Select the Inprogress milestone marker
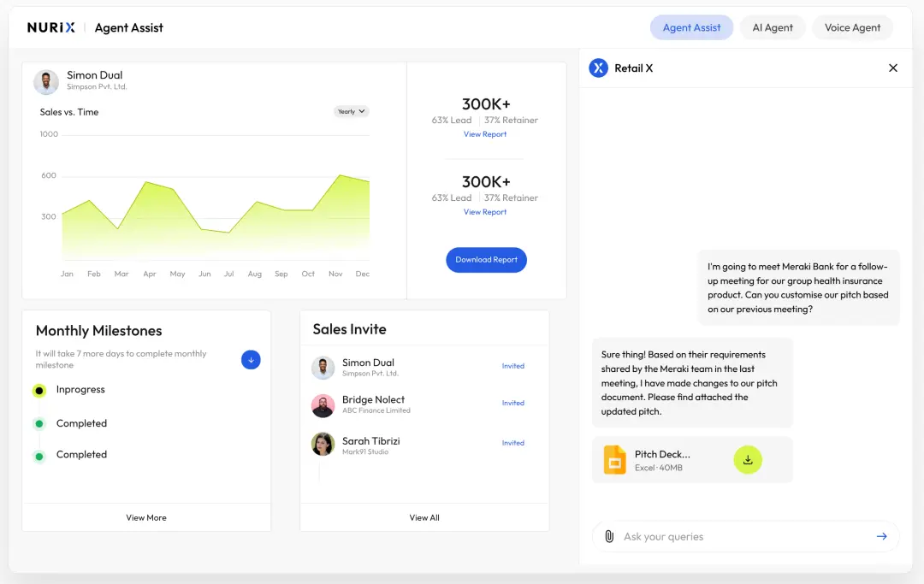Image resolution: width=924 pixels, height=584 pixels. (39, 391)
